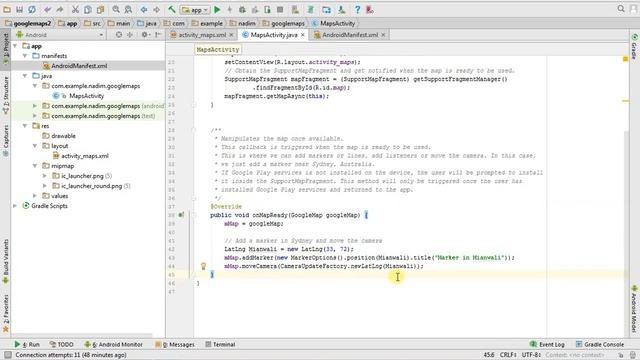Screen dimensions: 640x360
Task: Run app with green play icon
Action: [217, 9]
